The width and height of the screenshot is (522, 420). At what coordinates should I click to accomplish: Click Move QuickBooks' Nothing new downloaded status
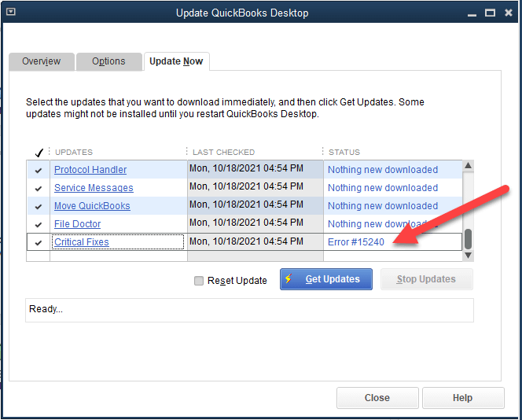(x=383, y=205)
